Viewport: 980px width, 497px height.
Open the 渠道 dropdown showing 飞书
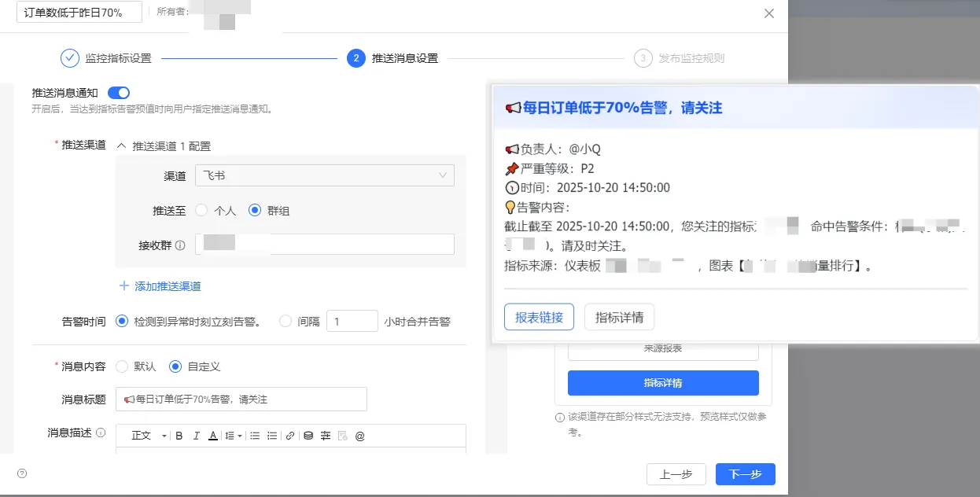(324, 175)
